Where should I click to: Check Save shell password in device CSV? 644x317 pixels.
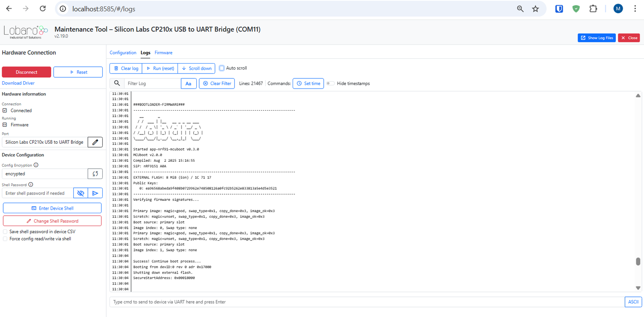click(5, 232)
